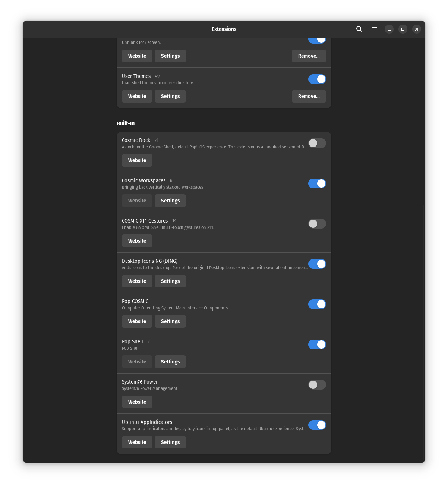
Task: Remove the User Themes extension
Action: pyautogui.click(x=309, y=96)
